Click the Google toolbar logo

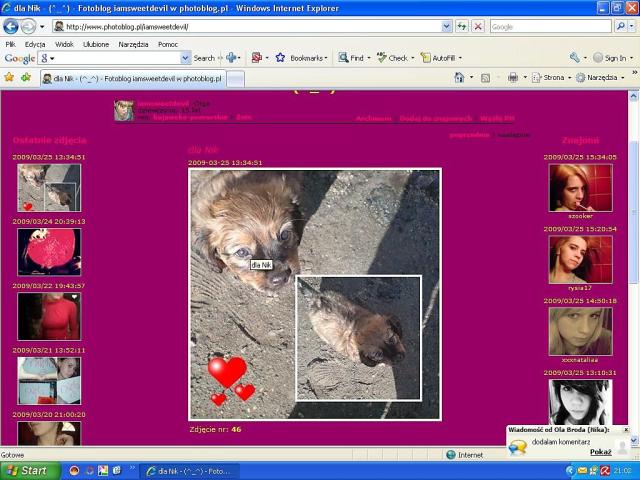point(20,58)
